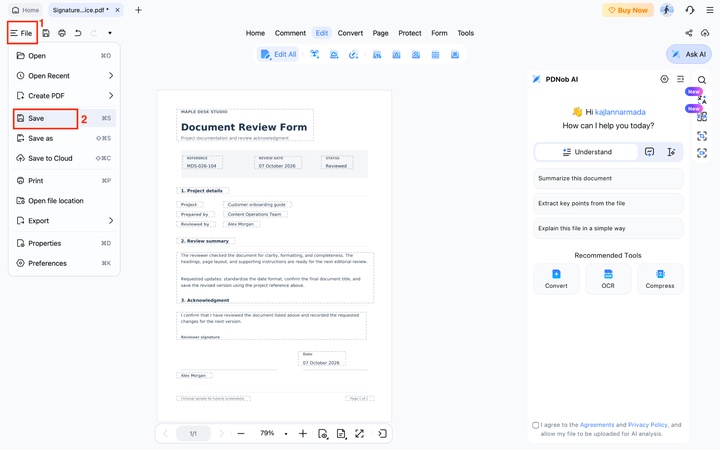Select the add image tool icon
This screenshot has width=720, height=450.
coord(334,54)
